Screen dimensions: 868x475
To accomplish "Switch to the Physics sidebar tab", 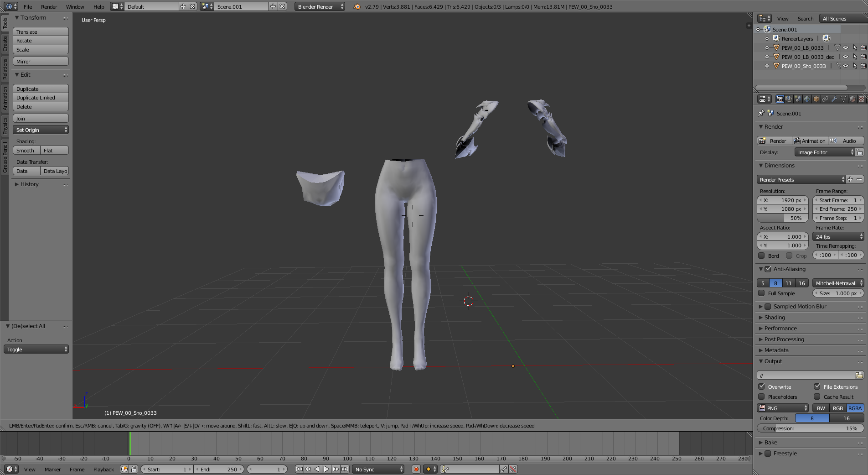I will [x=5, y=125].
